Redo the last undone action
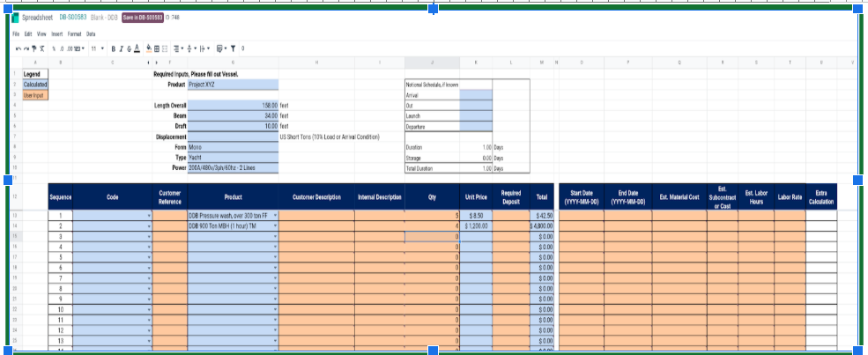The width and height of the screenshot is (868, 355). [26, 48]
